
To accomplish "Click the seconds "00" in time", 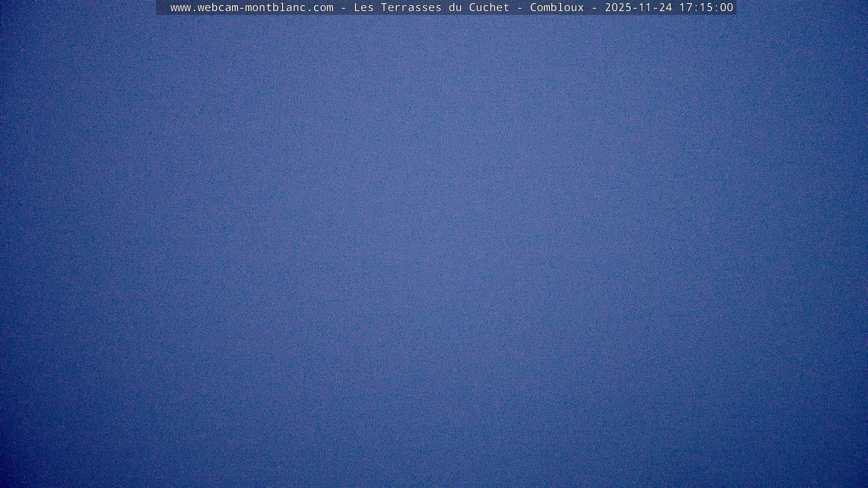I will tap(726, 7).
